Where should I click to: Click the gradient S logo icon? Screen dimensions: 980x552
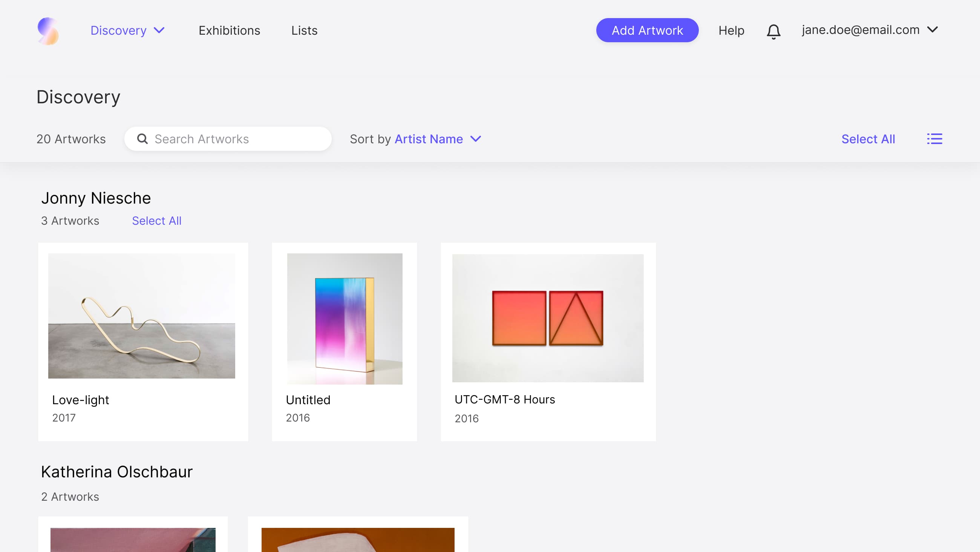(x=48, y=31)
